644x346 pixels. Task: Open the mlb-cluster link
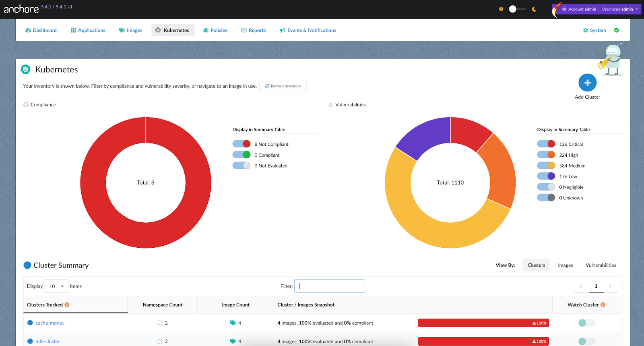tap(47, 341)
